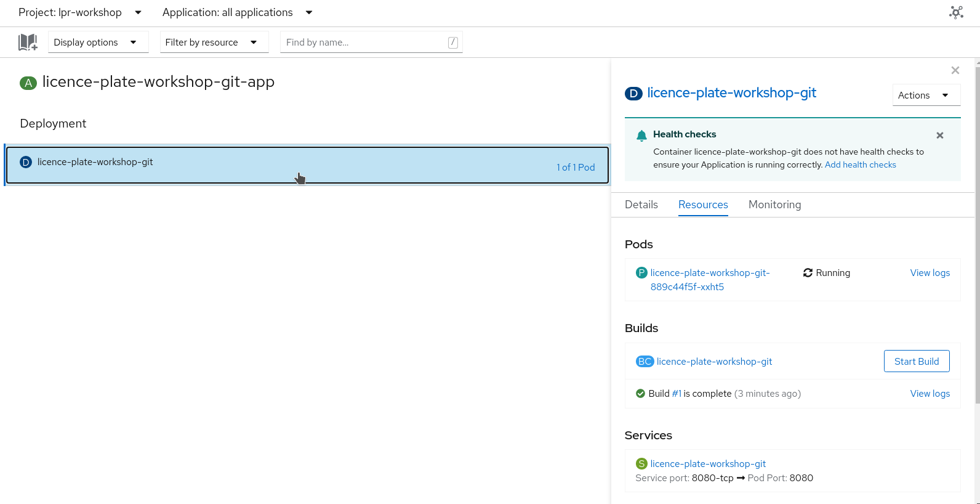Screen dimensions: 980x504
Task: Switch to topology graph view icon
Action: point(956,12)
